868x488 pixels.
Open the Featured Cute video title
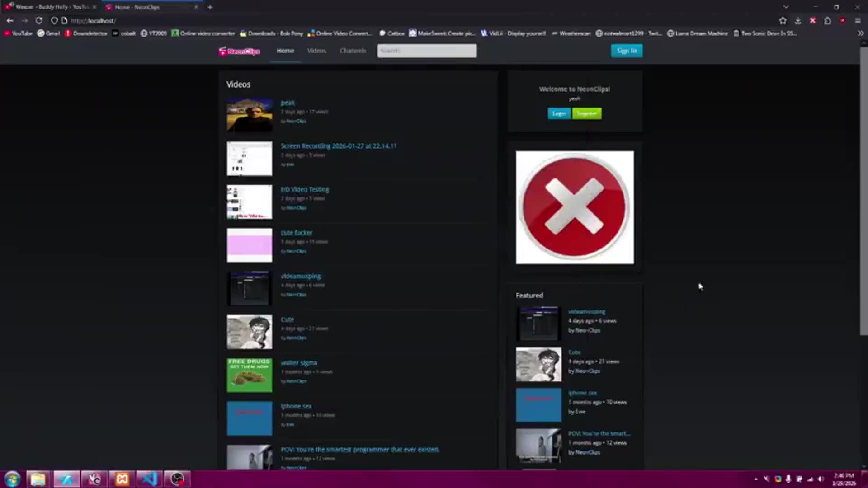click(574, 352)
